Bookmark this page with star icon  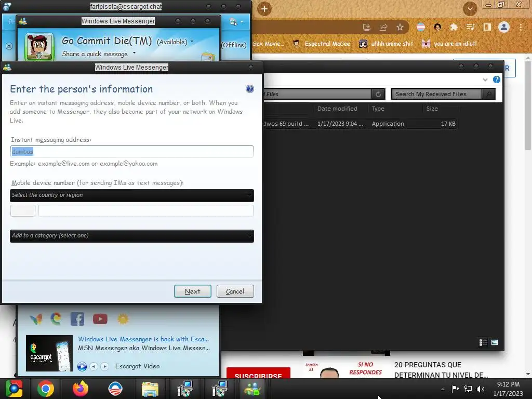pos(400,27)
